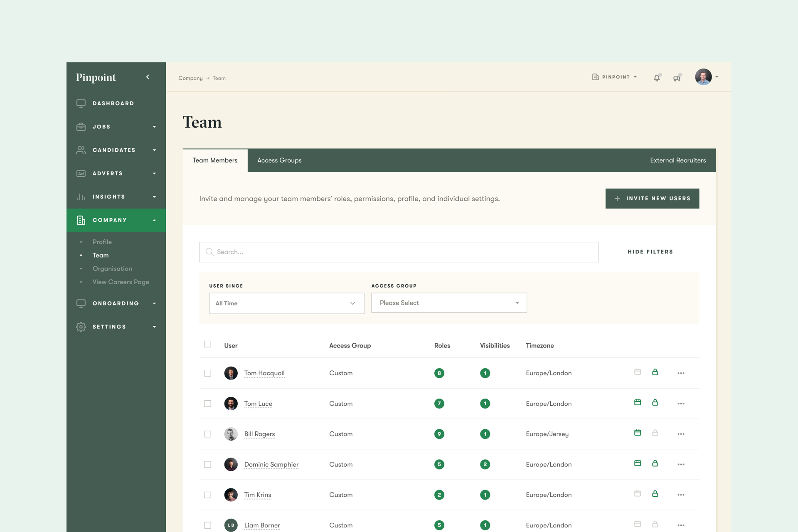Click the calendar icon on Tom Luce's row
The width and height of the screenshot is (798, 532).
click(638, 402)
